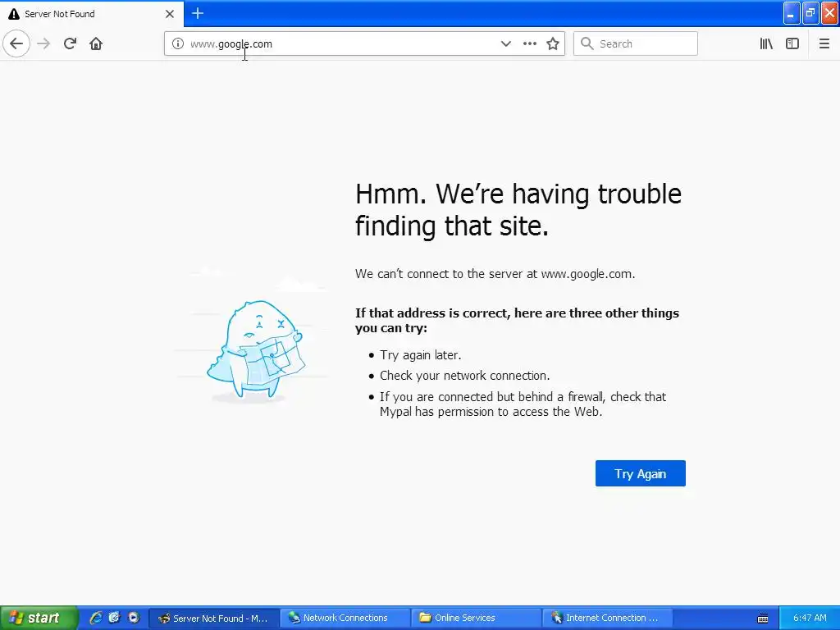Go back to the previous page
Screen dimensions: 840x630
coord(16,43)
